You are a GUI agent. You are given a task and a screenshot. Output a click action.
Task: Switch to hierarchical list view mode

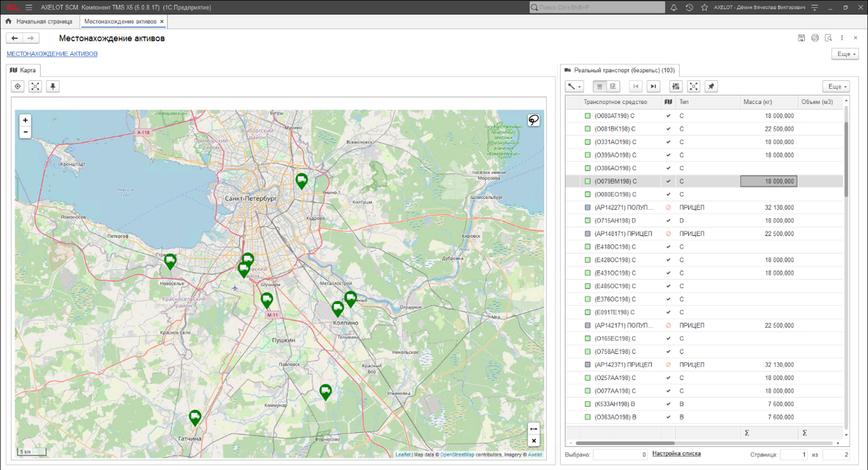point(613,86)
